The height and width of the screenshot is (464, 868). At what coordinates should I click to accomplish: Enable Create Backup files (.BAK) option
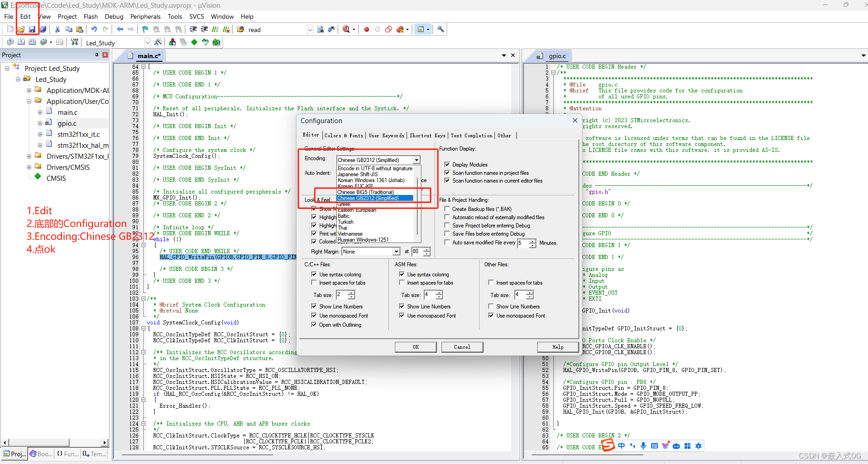click(447, 209)
